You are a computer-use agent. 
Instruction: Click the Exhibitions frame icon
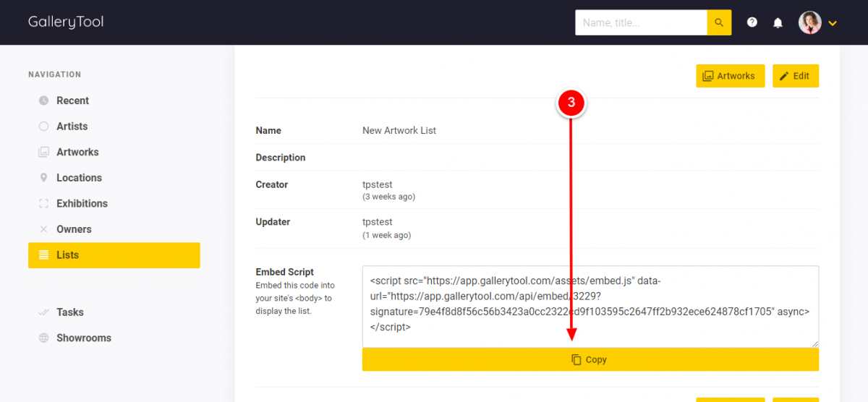(x=43, y=203)
